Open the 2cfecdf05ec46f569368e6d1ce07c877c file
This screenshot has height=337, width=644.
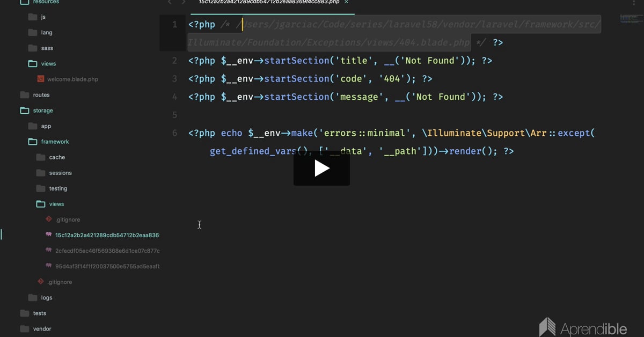coord(107,251)
